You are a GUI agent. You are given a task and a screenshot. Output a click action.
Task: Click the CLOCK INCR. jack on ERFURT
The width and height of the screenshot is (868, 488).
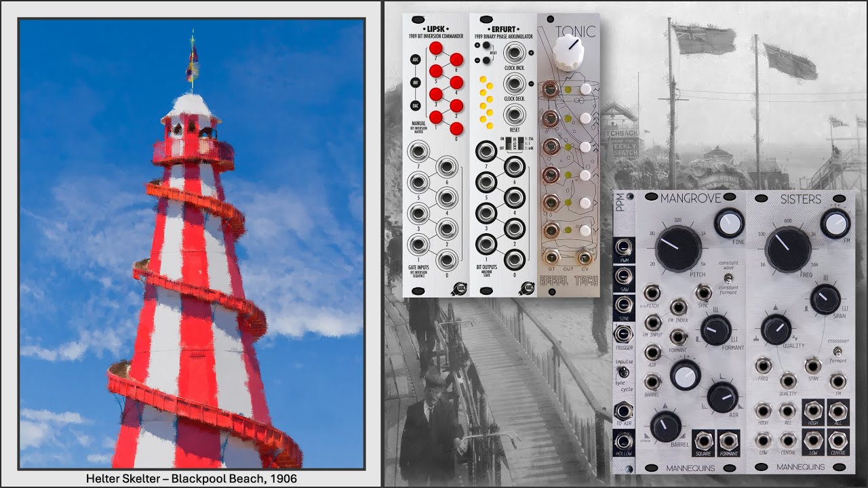point(515,53)
